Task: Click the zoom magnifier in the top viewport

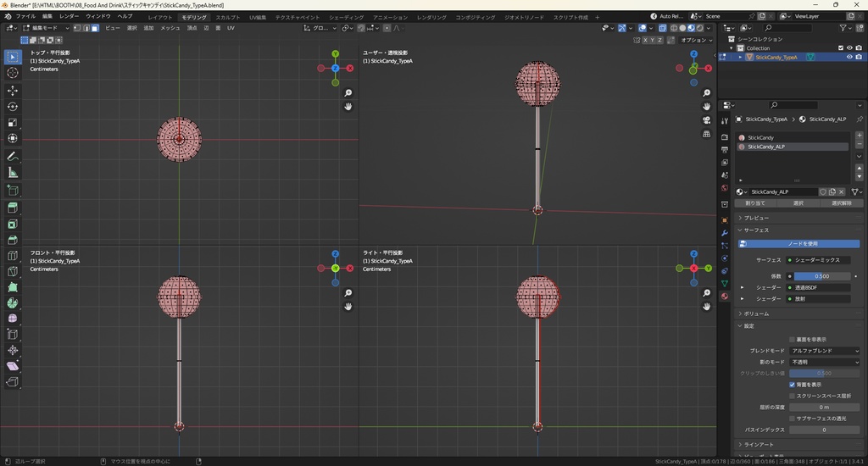Action: point(348,93)
